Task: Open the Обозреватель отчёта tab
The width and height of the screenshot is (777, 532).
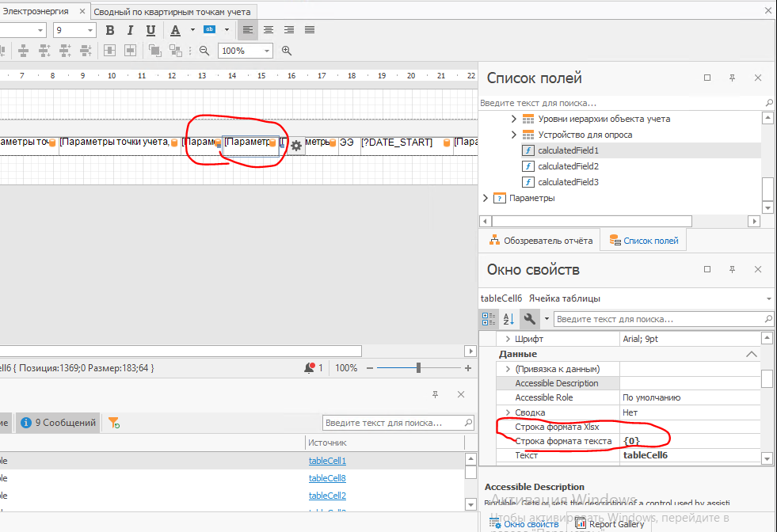Action: click(x=541, y=241)
